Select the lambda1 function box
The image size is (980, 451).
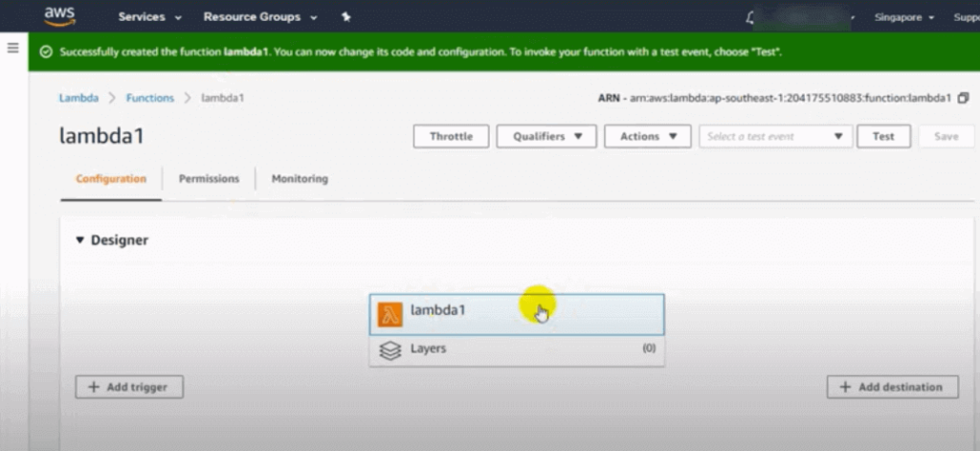pos(517,315)
